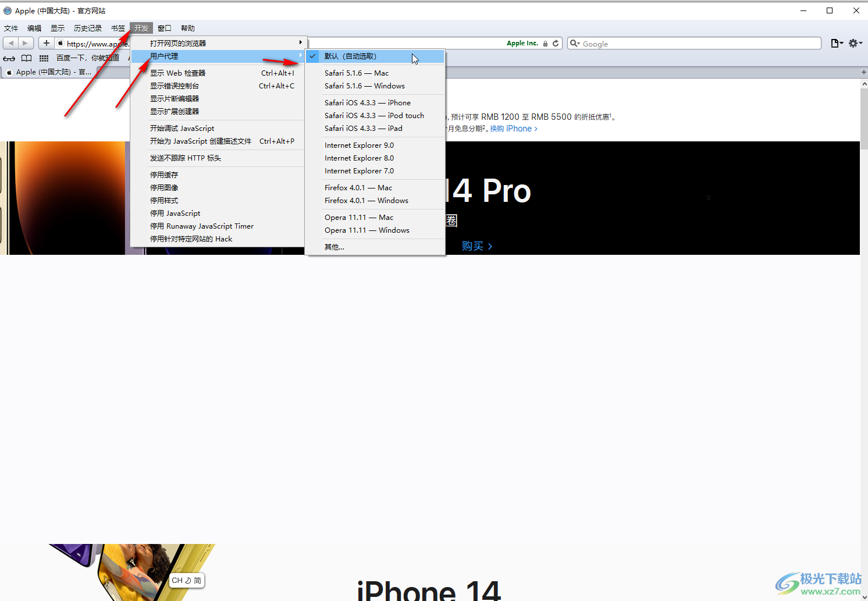
Task: Reload the page with the refresh icon
Action: click(x=556, y=43)
